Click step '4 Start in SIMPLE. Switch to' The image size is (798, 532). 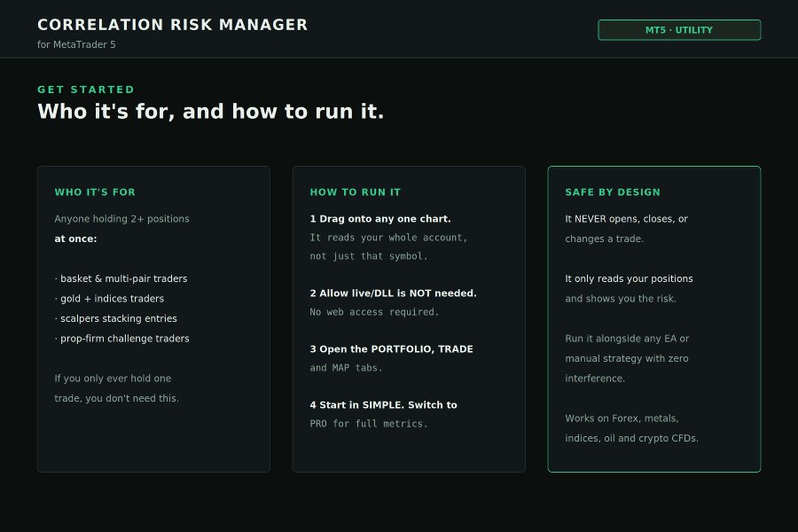point(383,405)
